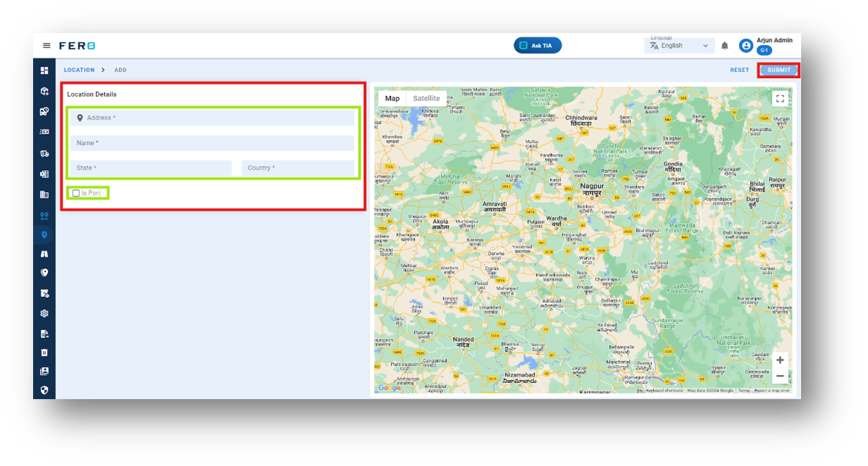868x466 pixels.
Task: Click Arjun Admin user name
Action: point(774,40)
